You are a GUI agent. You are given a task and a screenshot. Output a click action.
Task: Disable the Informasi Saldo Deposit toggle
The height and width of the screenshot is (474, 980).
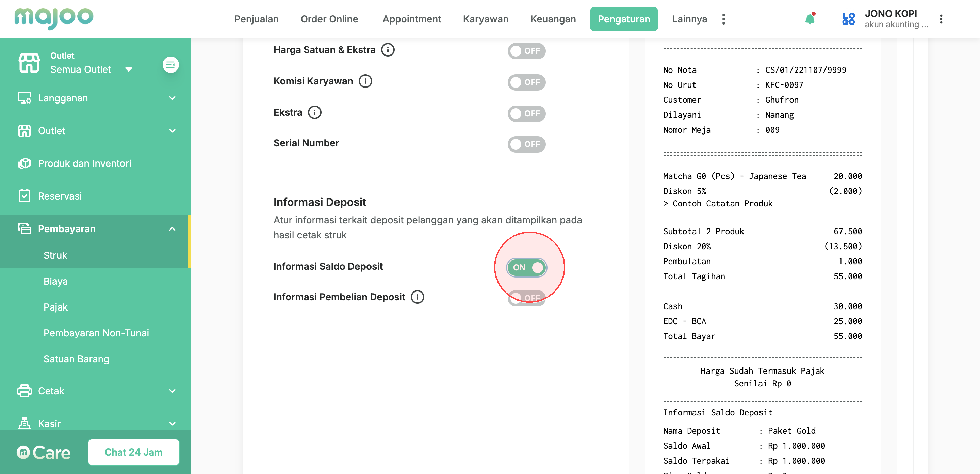point(526,267)
